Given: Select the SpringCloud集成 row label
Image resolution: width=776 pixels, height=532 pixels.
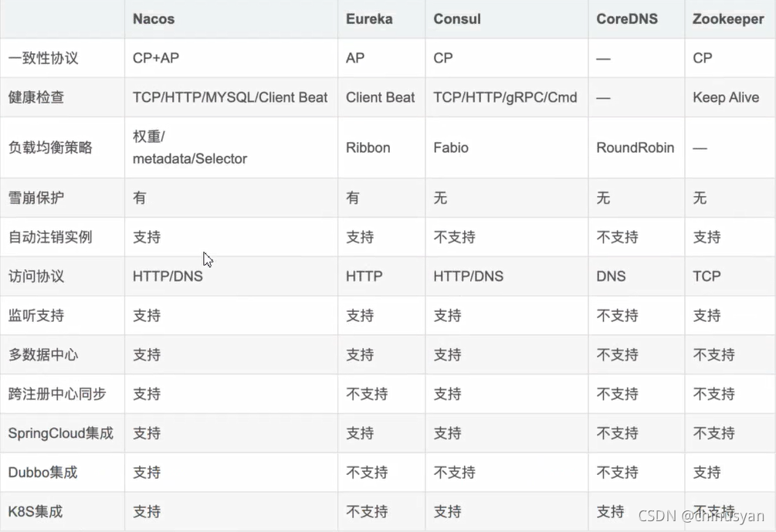Looking at the screenshot, I should pyautogui.click(x=61, y=433).
